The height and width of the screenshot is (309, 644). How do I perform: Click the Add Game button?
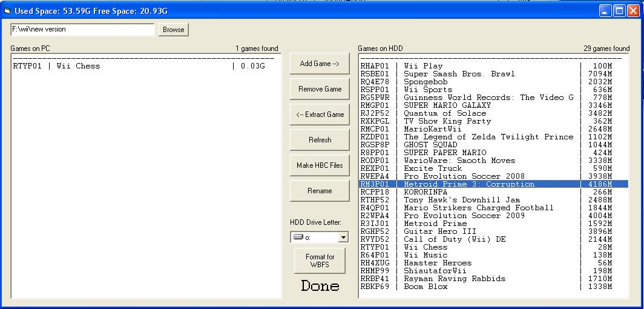320,64
